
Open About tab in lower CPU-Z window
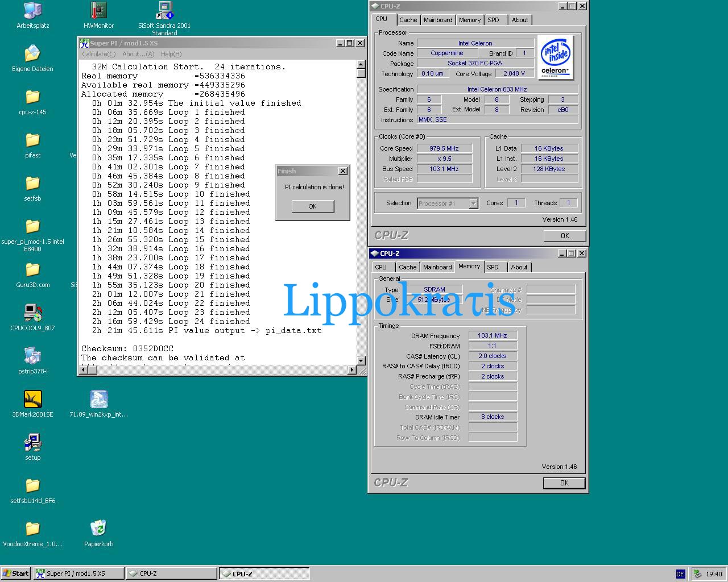[519, 267]
